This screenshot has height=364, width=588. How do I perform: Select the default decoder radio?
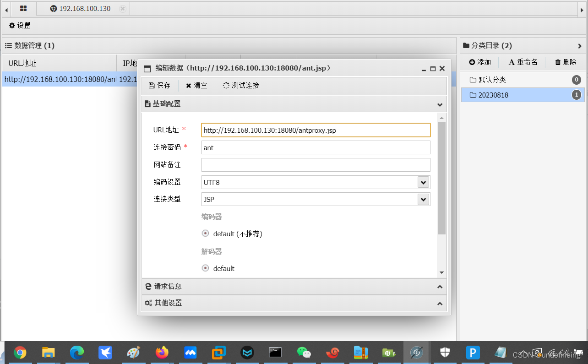[206, 268]
